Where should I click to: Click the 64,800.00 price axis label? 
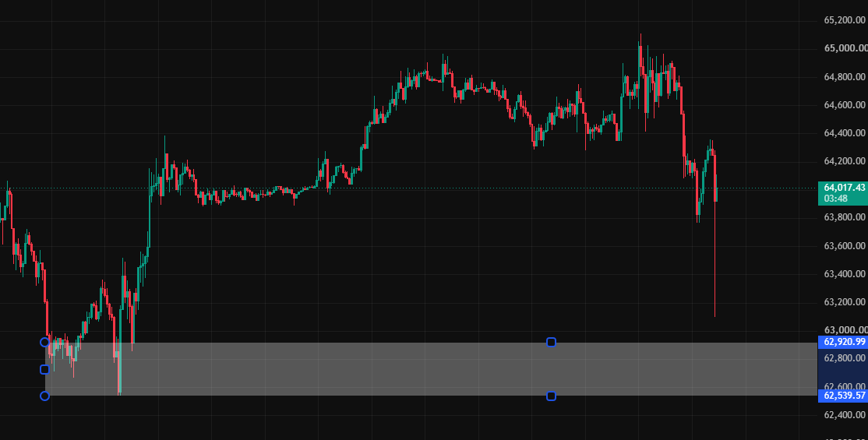click(844, 77)
